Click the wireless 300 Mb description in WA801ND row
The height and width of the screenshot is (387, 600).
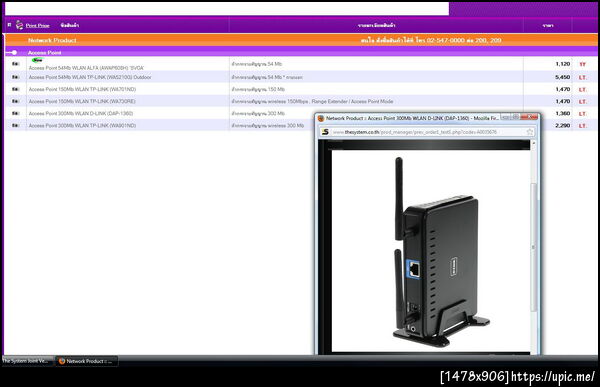tap(267, 126)
